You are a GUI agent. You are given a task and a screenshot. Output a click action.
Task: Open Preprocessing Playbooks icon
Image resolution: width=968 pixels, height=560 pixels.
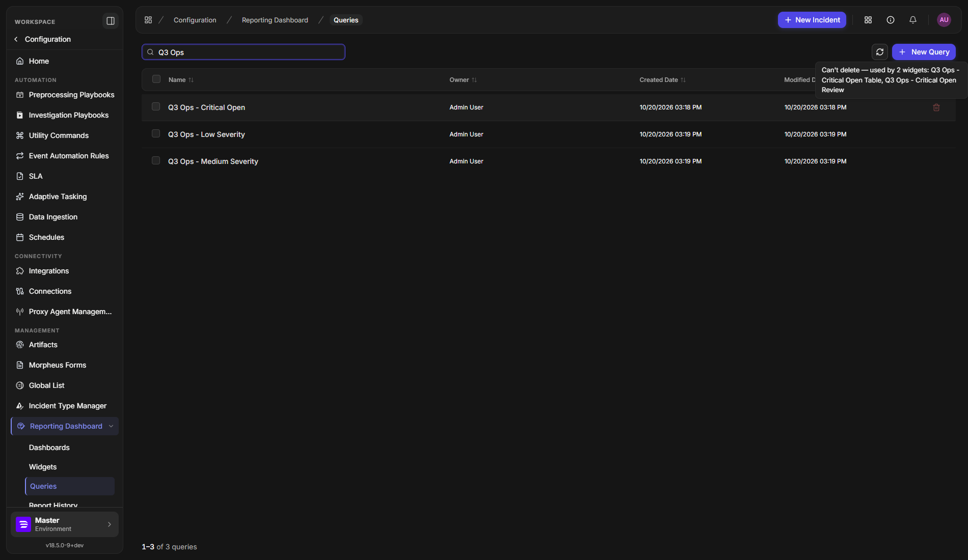[x=20, y=95]
